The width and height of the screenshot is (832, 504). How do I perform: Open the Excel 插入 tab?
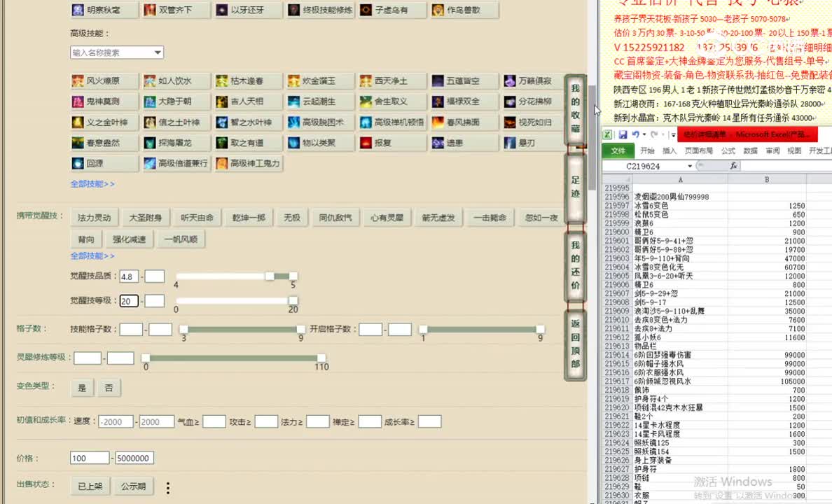click(670, 150)
